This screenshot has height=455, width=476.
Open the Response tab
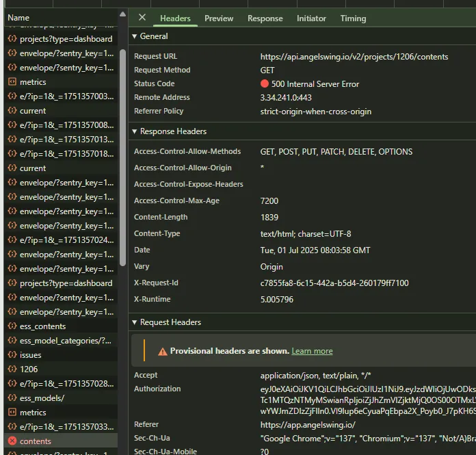point(265,18)
